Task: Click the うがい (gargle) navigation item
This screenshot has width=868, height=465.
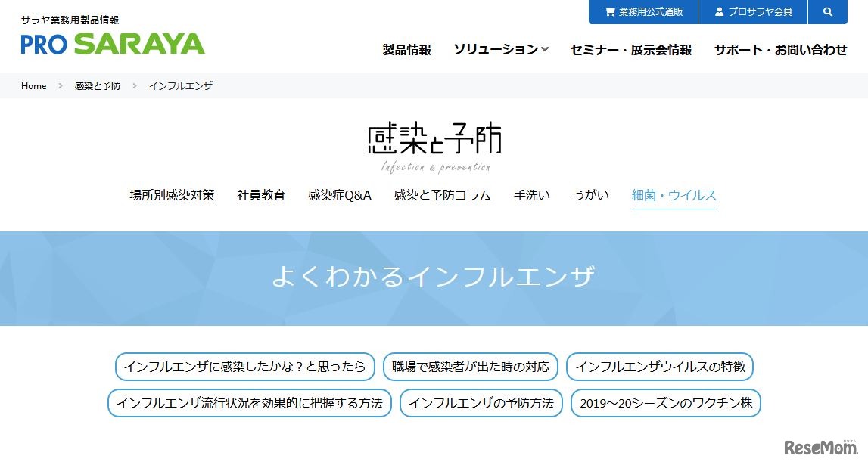Action: pyautogui.click(x=591, y=195)
